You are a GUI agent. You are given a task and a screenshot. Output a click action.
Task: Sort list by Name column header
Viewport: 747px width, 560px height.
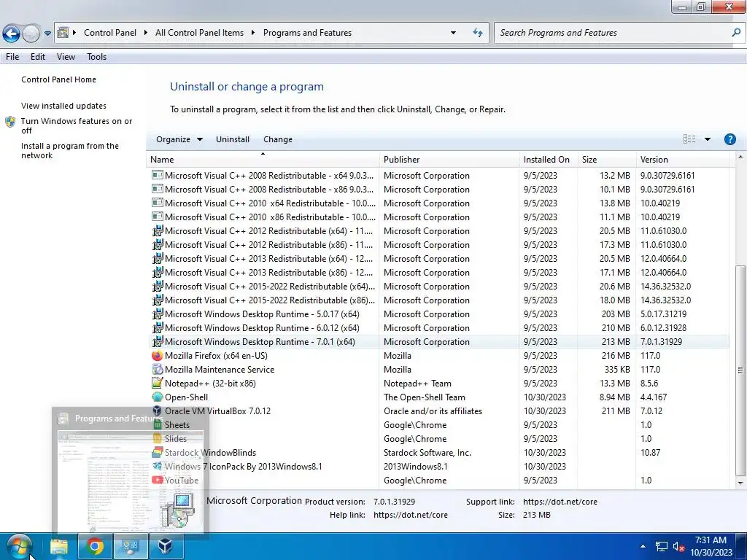tap(263, 160)
